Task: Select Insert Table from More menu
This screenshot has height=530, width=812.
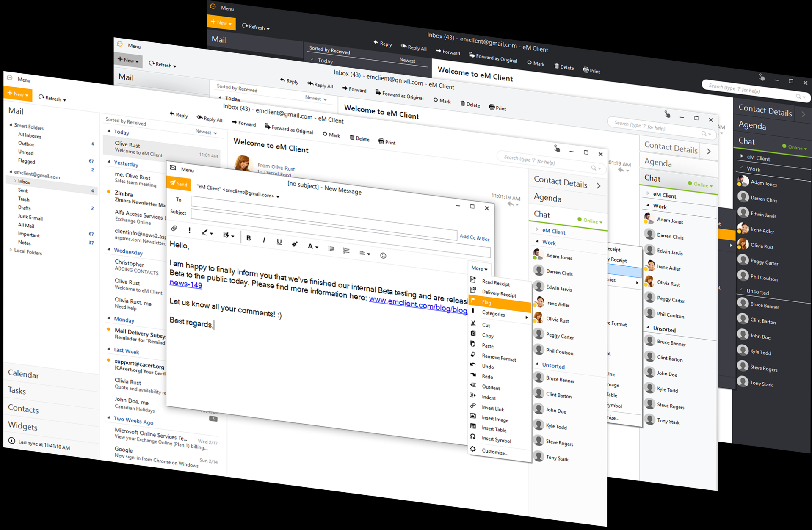Action: 494,429
